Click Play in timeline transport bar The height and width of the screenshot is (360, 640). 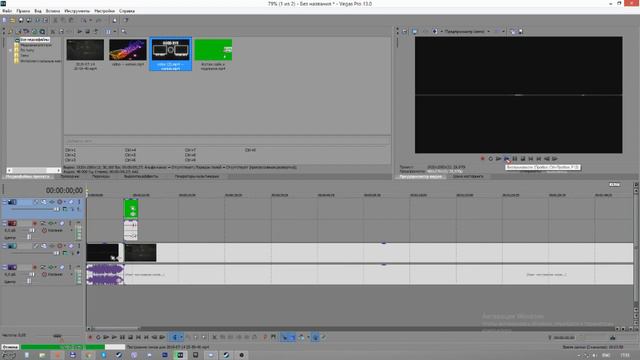[x=114, y=337]
